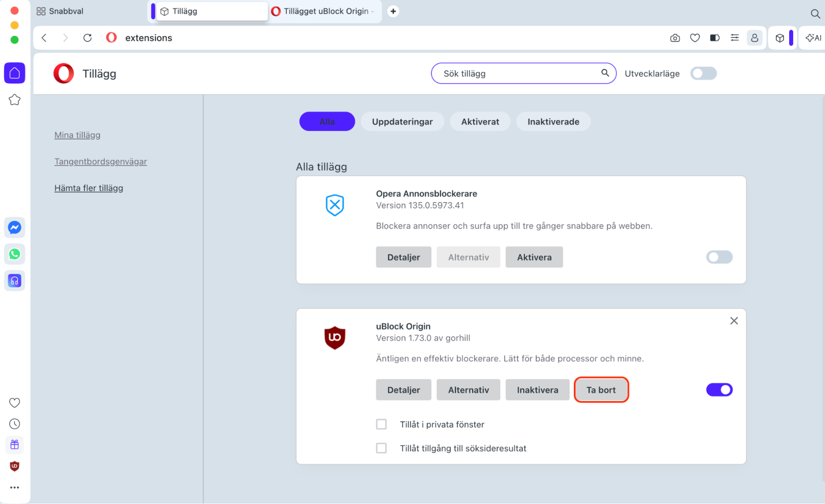Open Hämta fler tillägg link
Viewport: 825px width, 504px height.
tap(89, 188)
